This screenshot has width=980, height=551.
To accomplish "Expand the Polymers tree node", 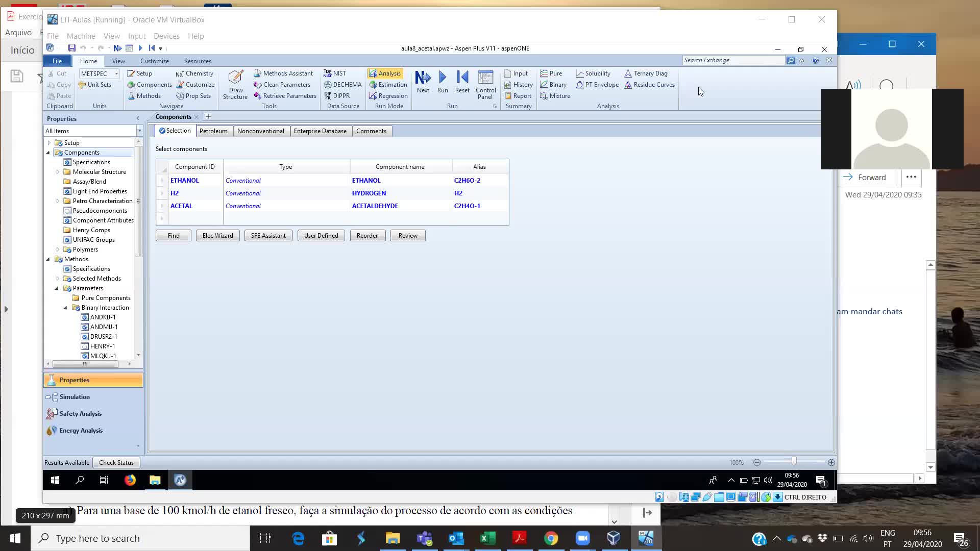I will coord(58,249).
